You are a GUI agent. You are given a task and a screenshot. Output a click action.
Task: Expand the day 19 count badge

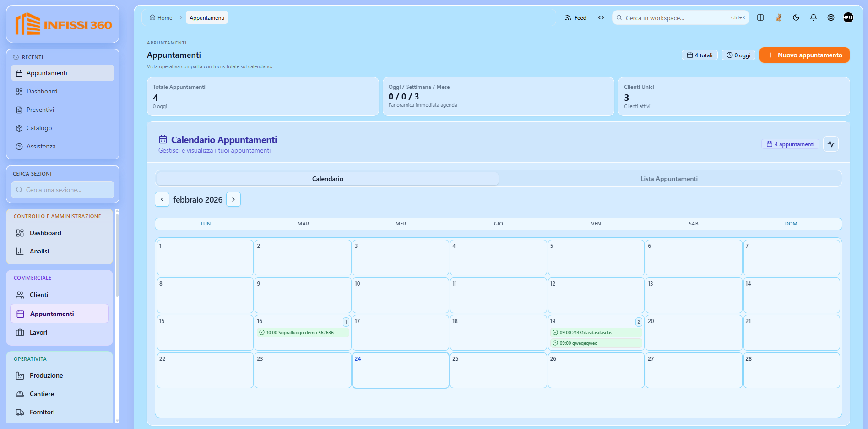click(x=639, y=322)
